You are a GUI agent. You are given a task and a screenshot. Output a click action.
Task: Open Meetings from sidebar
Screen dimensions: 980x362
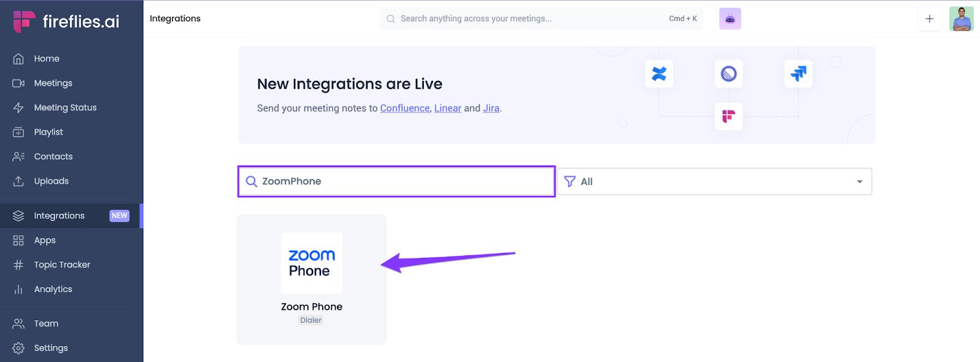53,83
